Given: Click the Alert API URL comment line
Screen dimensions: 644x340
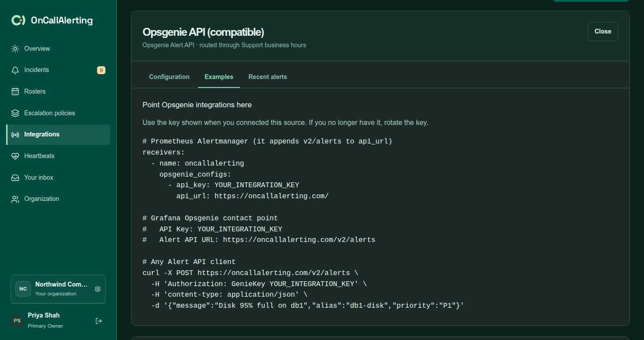Looking at the screenshot, I should (x=259, y=240).
